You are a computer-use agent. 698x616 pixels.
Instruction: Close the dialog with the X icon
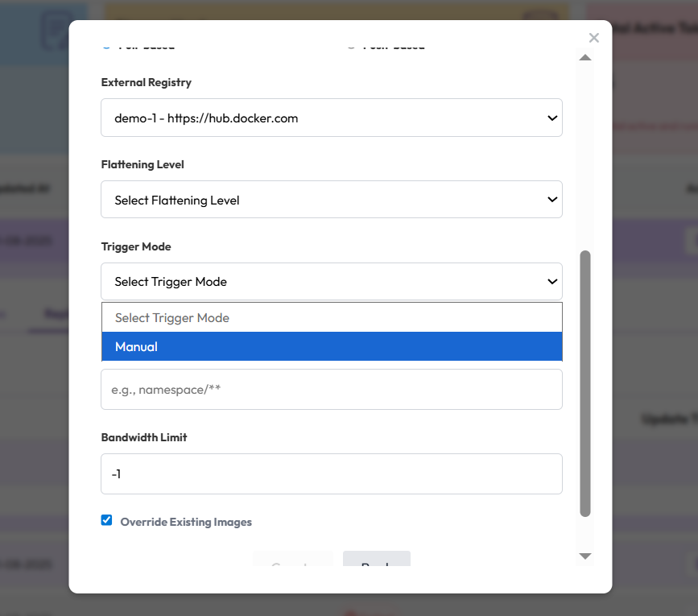point(594,38)
